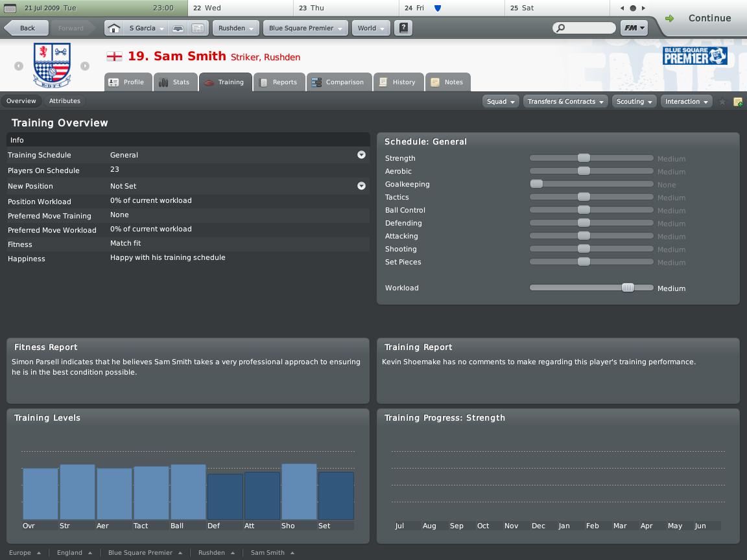Image resolution: width=747 pixels, height=560 pixels.
Task: Open the news inbox icon
Action: point(198,29)
